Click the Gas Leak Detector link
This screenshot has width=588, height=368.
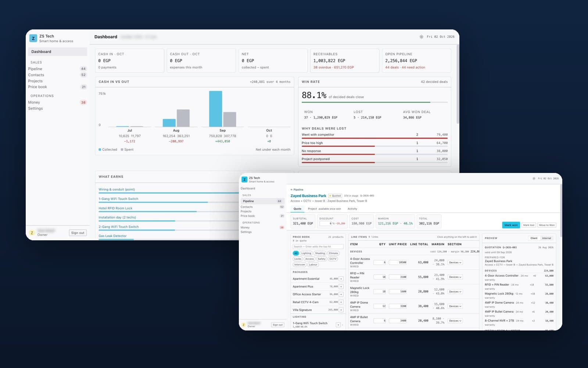tap(112, 236)
